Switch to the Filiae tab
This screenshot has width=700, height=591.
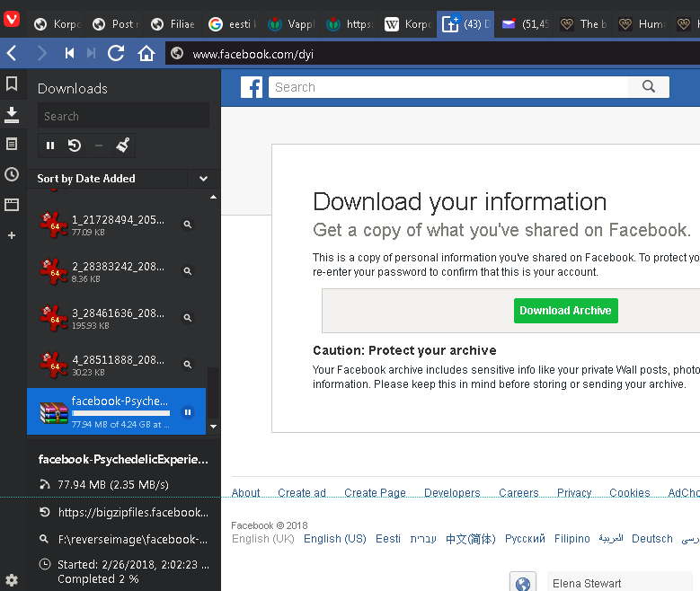[173, 24]
